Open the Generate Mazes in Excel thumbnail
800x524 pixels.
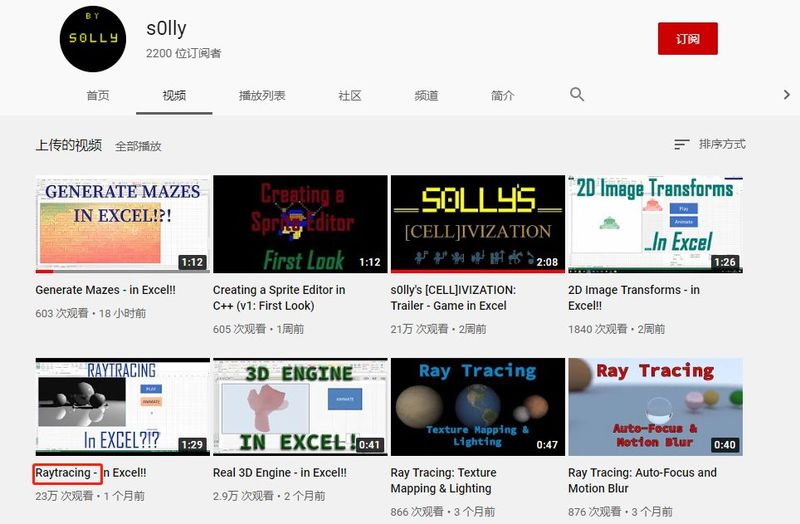pos(122,224)
